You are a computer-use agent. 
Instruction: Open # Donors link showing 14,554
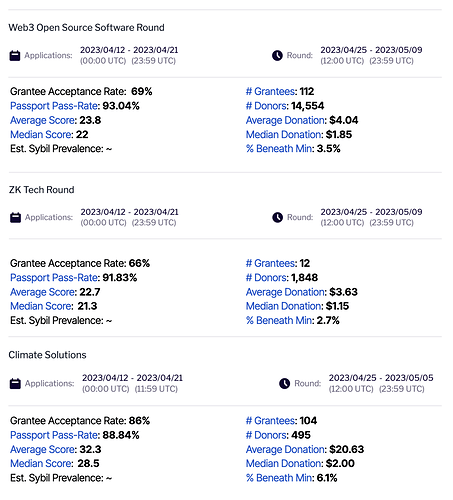(x=266, y=106)
